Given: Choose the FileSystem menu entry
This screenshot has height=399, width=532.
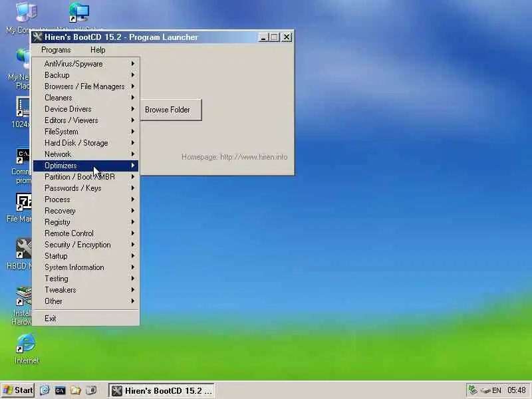Looking at the screenshot, I should 86,132.
